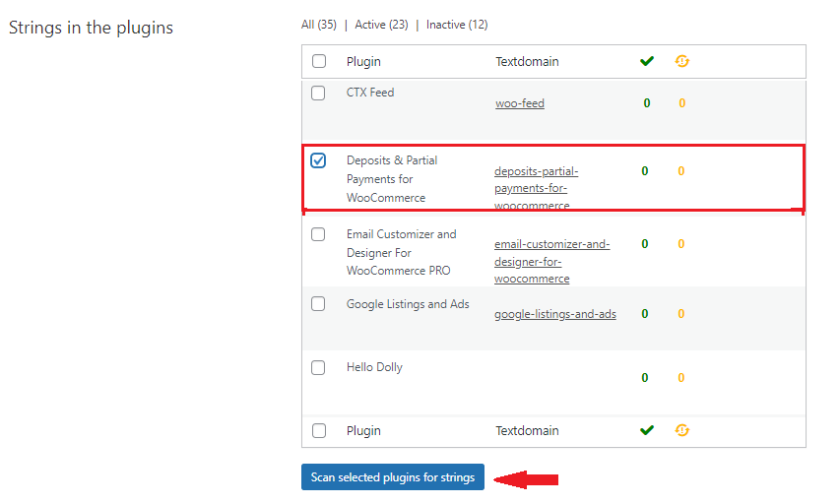Filter by Inactive (12) plugins
840x504 pixels.
(457, 25)
